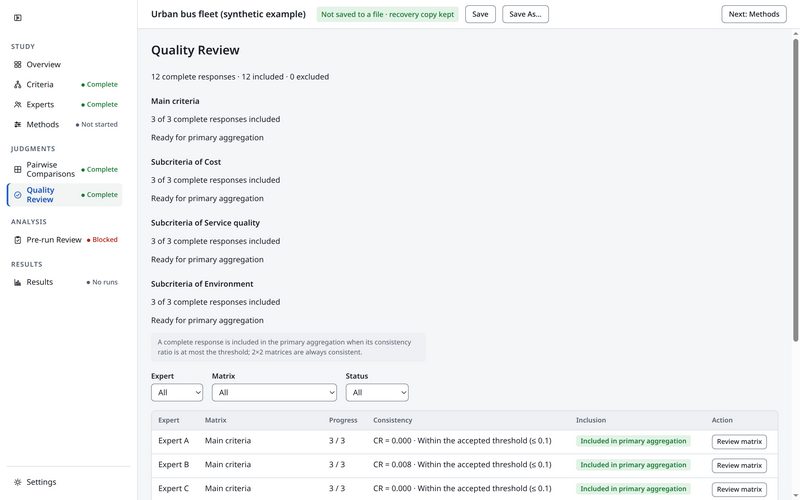800x500 pixels.
Task: Review matrix for Expert C
Action: (739, 489)
